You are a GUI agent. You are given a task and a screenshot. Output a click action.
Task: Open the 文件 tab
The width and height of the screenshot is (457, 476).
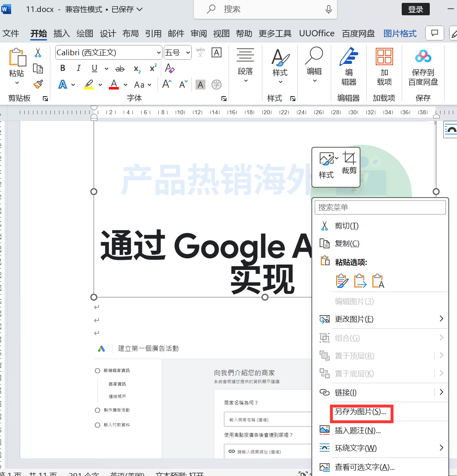(11, 33)
